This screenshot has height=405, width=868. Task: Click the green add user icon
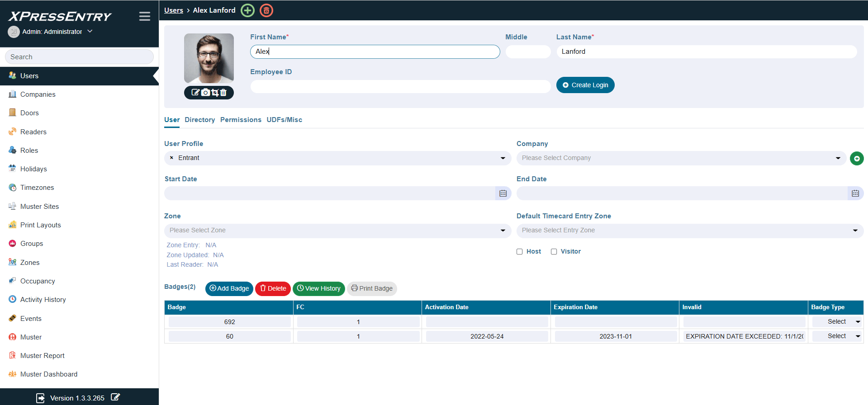click(x=247, y=10)
